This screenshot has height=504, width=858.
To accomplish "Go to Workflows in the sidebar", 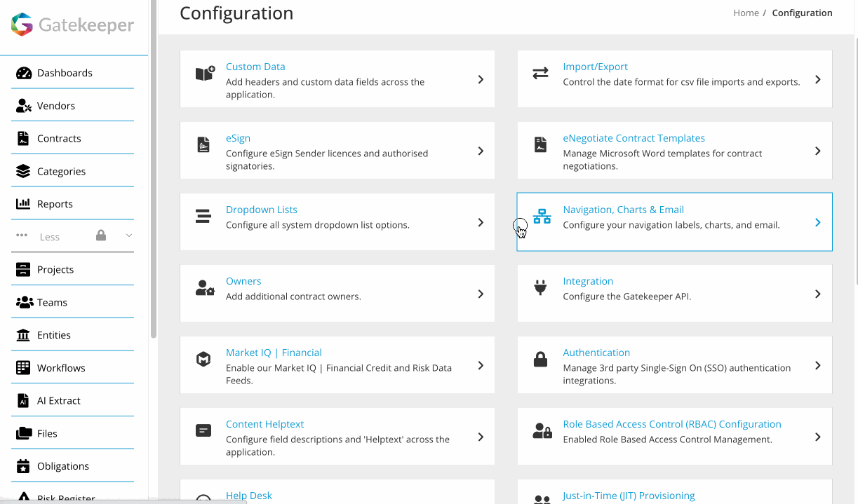I will pyautogui.click(x=61, y=368).
